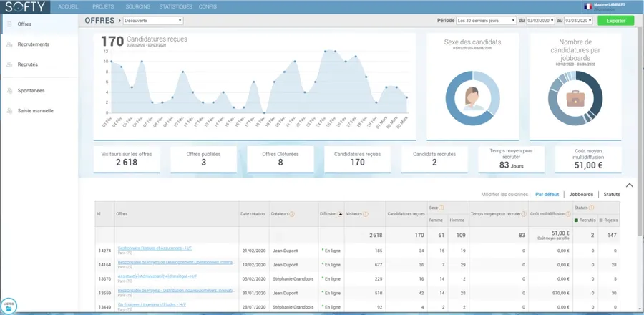The width and height of the screenshot is (644, 315).
Task: Collapse the table section with chevron arrow
Action: click(629, 185)
